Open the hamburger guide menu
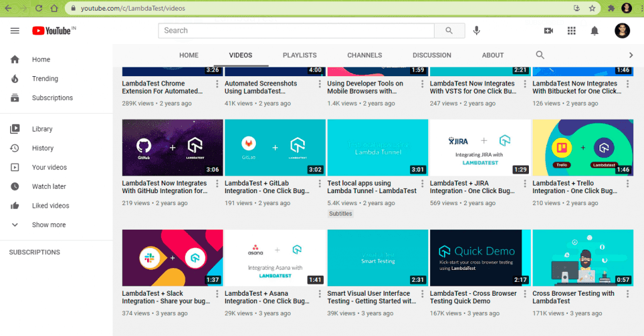The height and width of the screenshot is (336, 644). pos(15,31)
